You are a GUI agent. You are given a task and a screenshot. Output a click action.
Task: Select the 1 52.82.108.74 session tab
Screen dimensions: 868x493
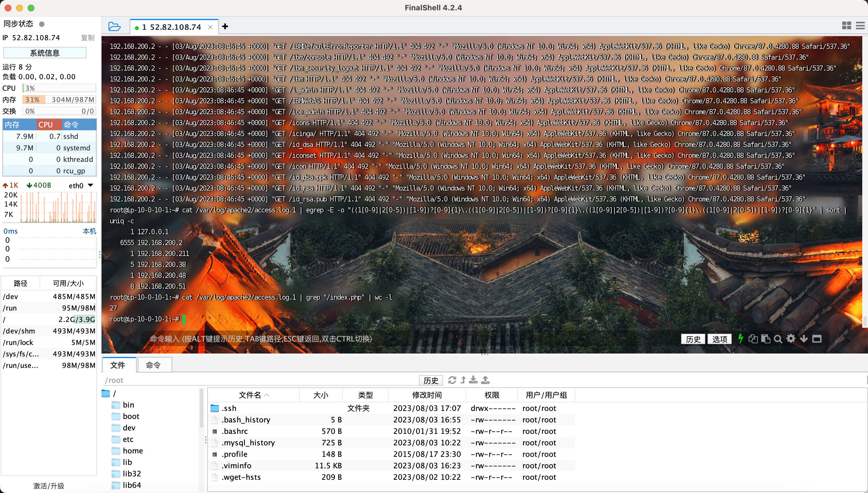[174, 27]
